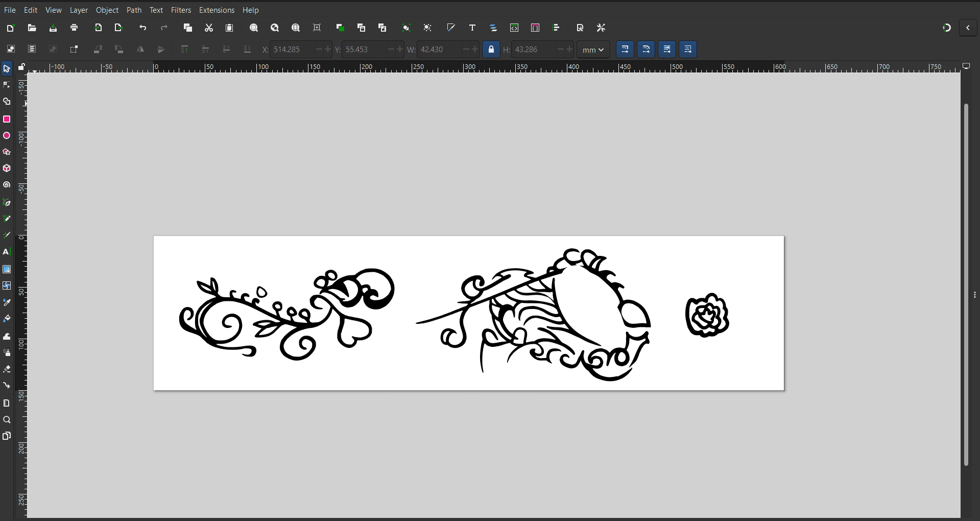Toggle the width-height aspect ratio lock
Image resolution: width=980 pixels, height=521 pixels.
[x=491, y=49]
